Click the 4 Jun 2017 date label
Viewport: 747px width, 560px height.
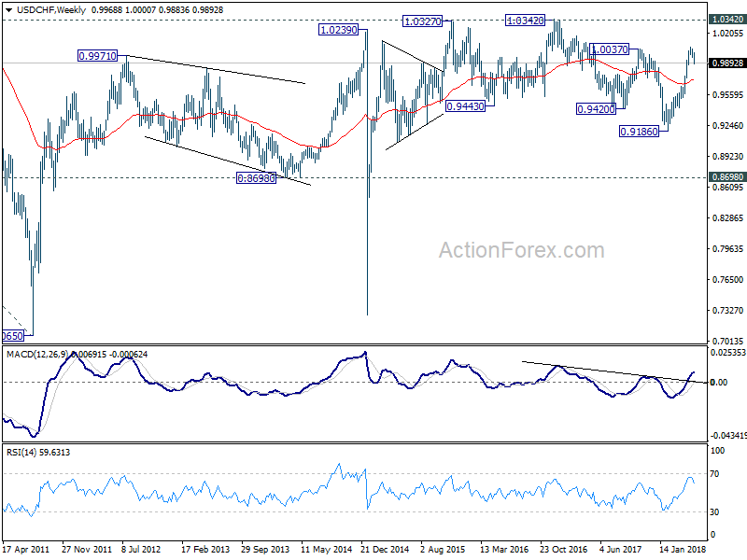coord(620,550)
